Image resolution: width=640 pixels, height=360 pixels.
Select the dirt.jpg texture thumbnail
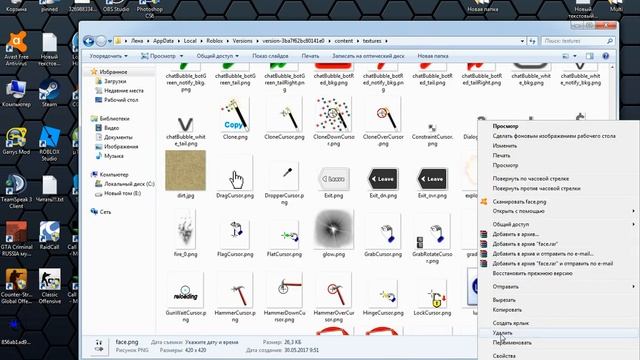pyautogui.click(x=186, y=171)
